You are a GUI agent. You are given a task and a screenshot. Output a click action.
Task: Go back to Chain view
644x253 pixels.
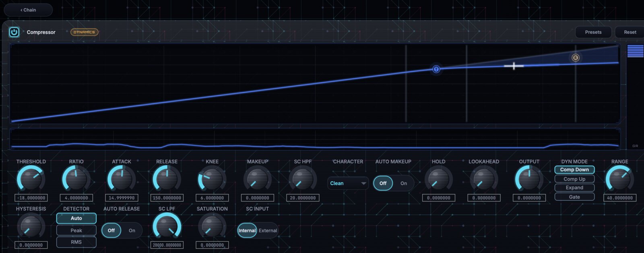28,10
